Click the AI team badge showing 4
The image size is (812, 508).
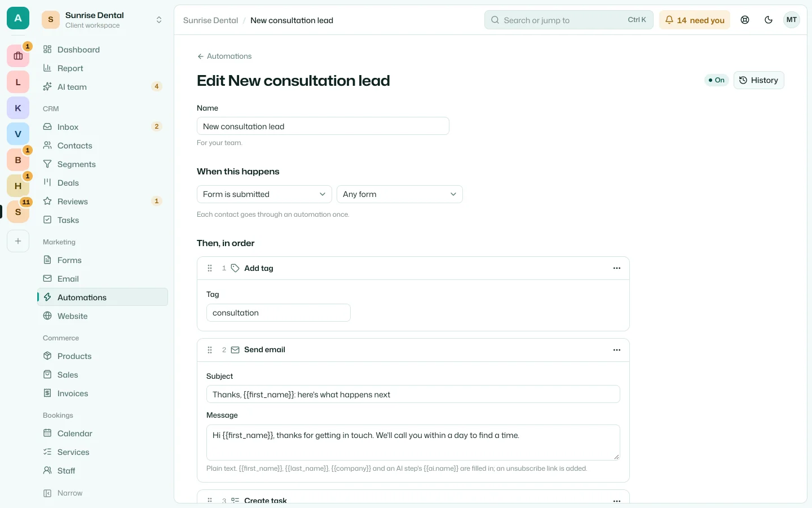coord(157,86)
